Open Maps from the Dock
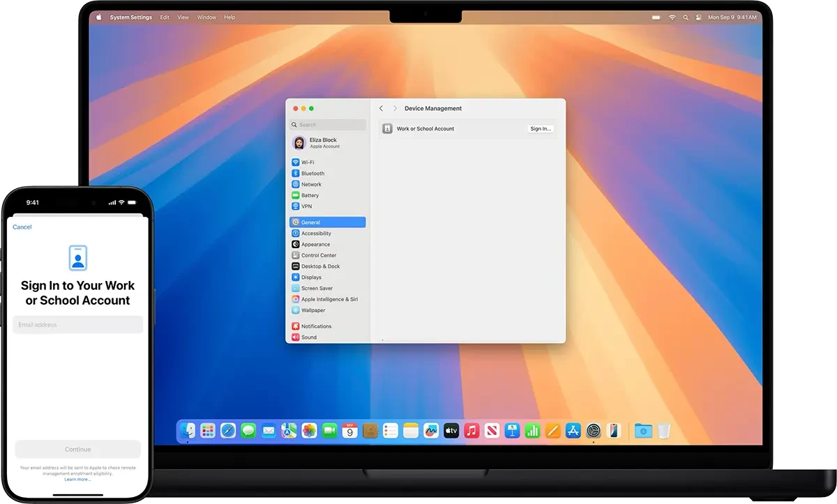The height and width of the screenshot is (504, 837). (289, 431)
